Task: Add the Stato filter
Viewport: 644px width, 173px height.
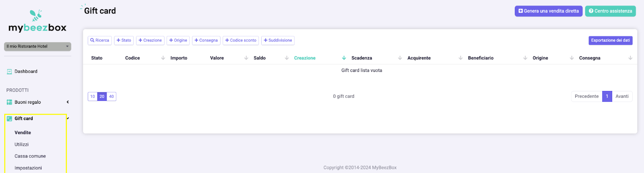Action: [x=124, y=40]
